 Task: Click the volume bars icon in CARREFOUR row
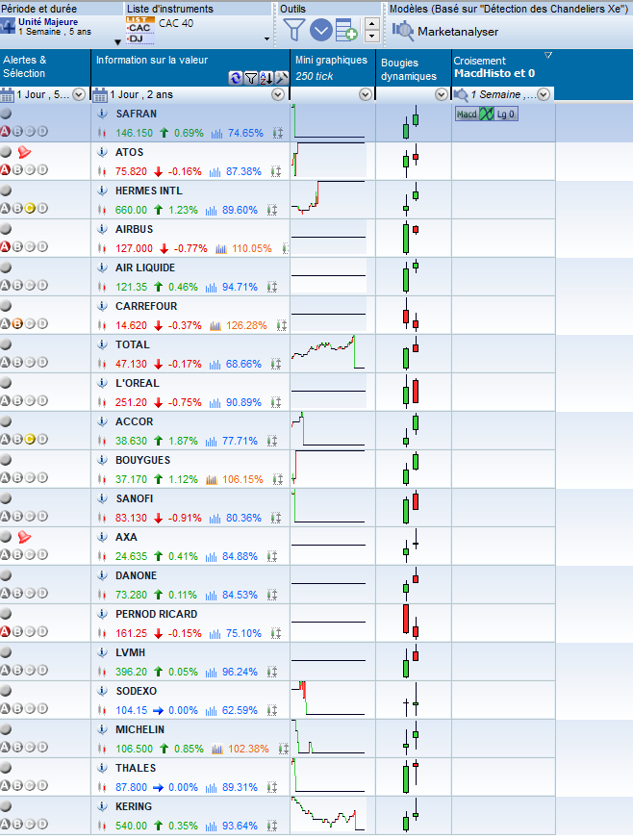[215, 326]
